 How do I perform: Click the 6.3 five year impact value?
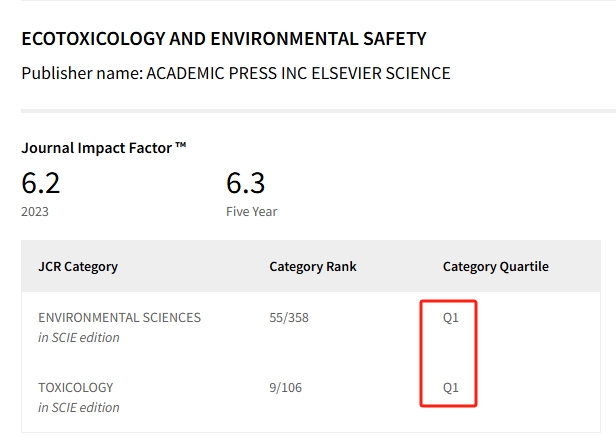246,184
